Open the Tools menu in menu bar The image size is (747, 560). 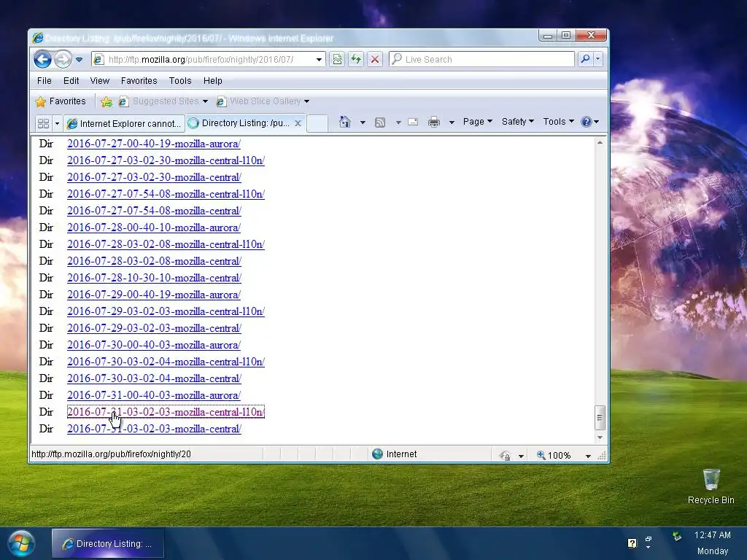click(x=180, y=81)
